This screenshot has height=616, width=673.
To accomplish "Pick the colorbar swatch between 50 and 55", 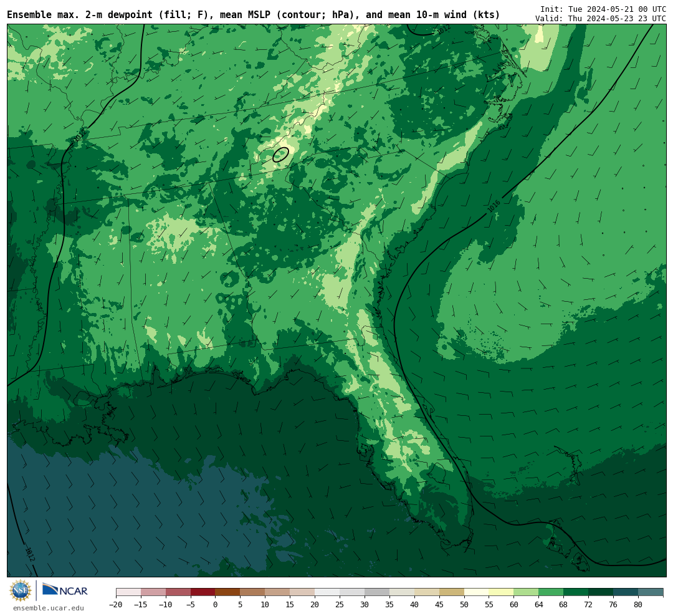I will 477,592.
